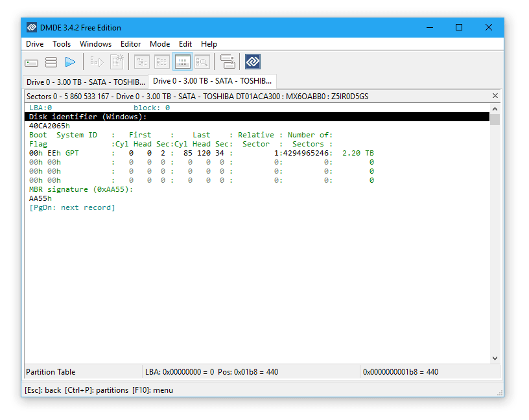
Task: Click the Relative Sector column header
Action: pyautogui.click(x=256, y=139)
